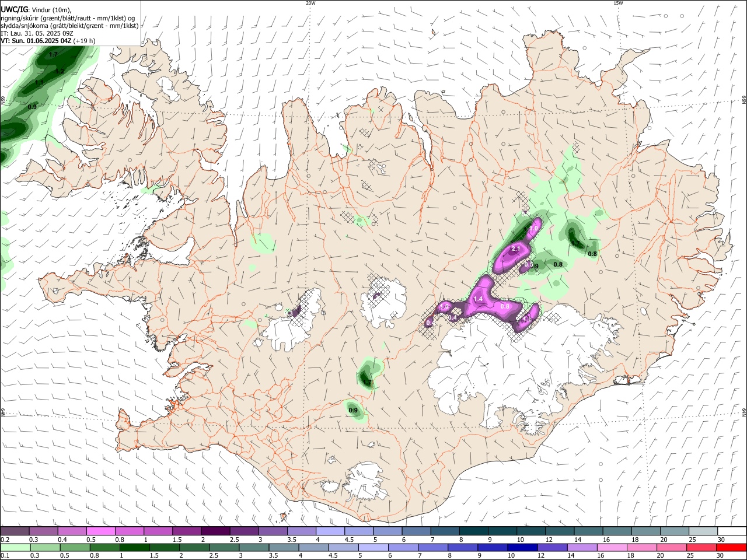
Task: Click the 'rigning/skúrir' description line
Action: tap(68, 18)
